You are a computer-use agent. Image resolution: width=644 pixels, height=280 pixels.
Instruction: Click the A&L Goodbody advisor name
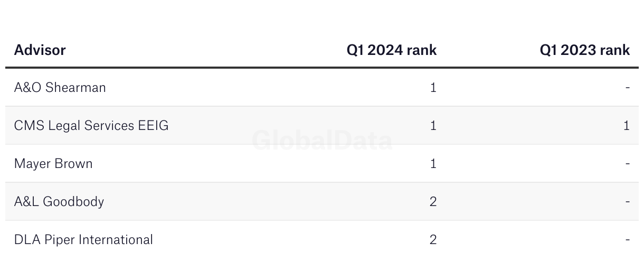click(x=59, y=202)
